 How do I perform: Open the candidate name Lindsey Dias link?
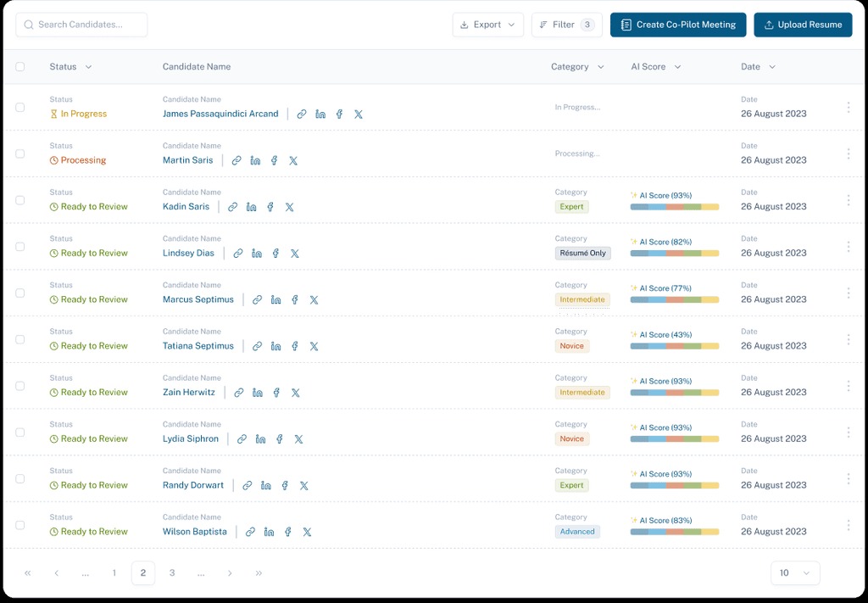188,253
